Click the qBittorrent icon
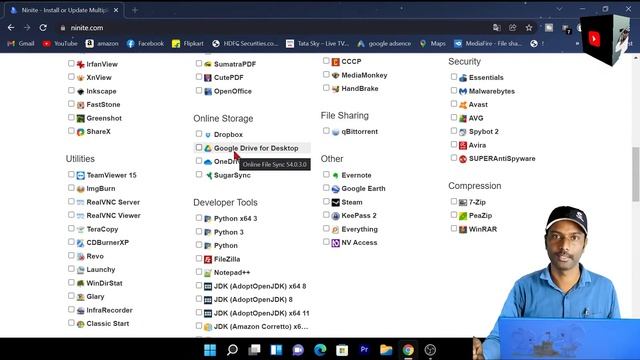 click(x=336, y=132)
